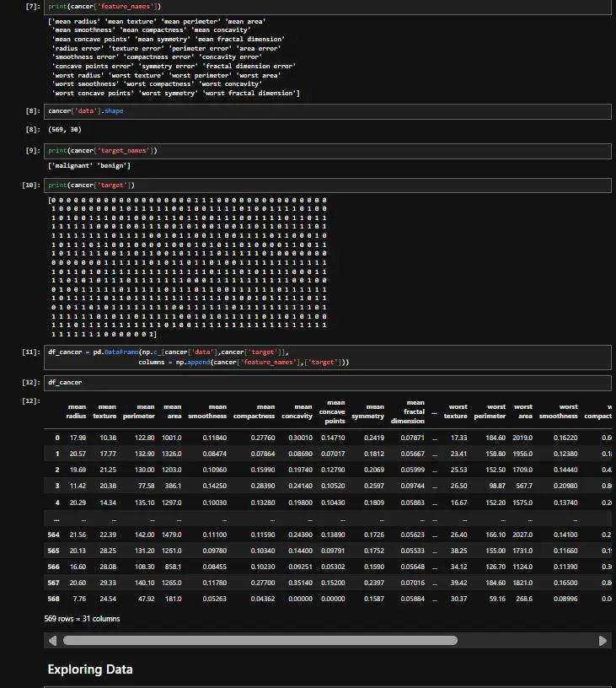Click the 'mean radius' column header
The width and height of the screenshot is (616, 688).
[77, 411]
